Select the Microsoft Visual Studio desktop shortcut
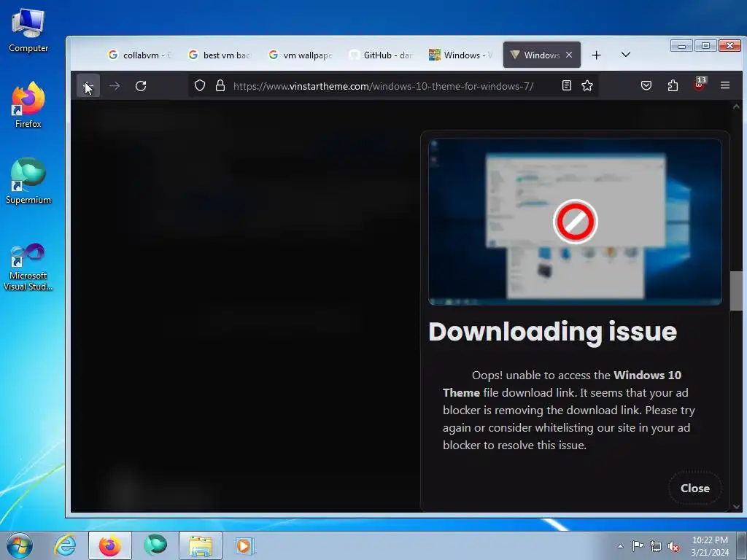This screenshot has height=560, width=747. click(28, 267)
